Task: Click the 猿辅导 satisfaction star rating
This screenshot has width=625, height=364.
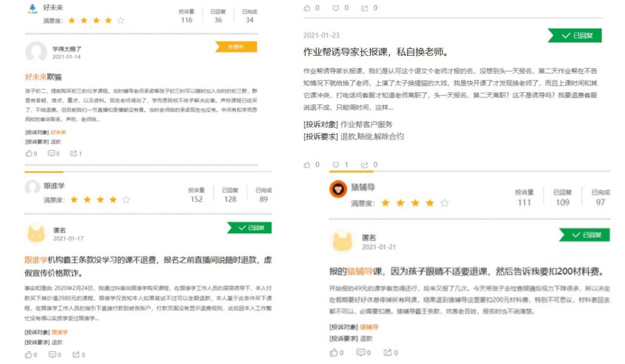Action: click(x=415, y=203)
